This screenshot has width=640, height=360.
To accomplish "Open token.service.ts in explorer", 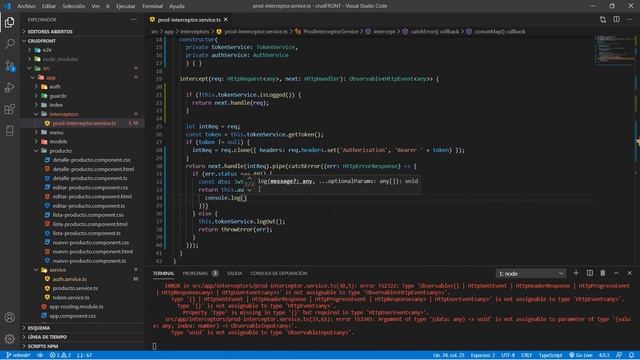I will (71, 298).
